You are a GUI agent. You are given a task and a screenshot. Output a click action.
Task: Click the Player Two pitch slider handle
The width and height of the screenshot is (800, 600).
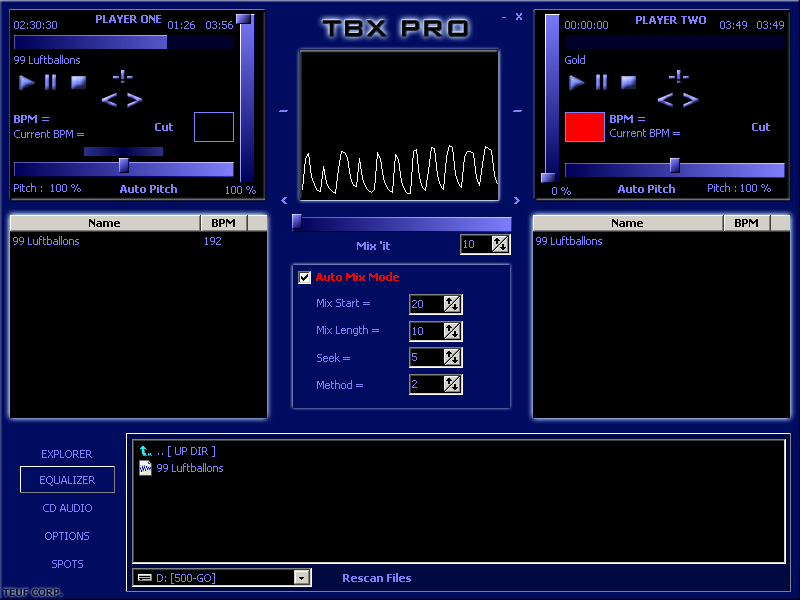(674, 165)
